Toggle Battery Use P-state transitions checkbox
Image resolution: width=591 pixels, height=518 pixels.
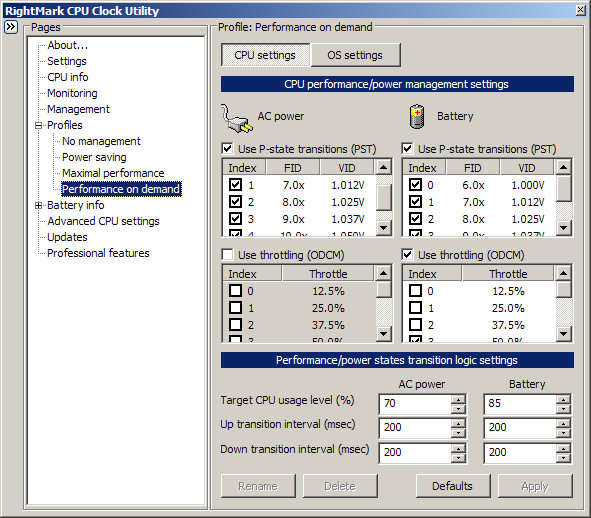pyautogui.click(x=407, y=149)
